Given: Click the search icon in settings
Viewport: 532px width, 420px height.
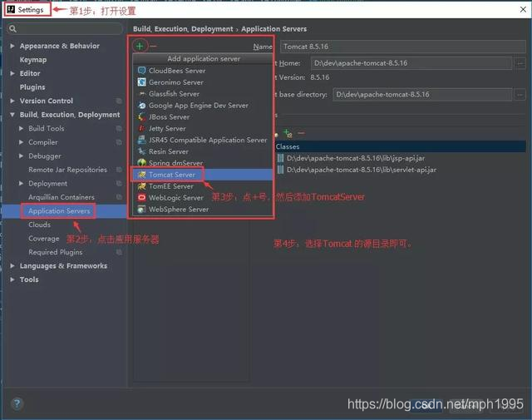Looking at the screenshot, I should pos(13,29).
